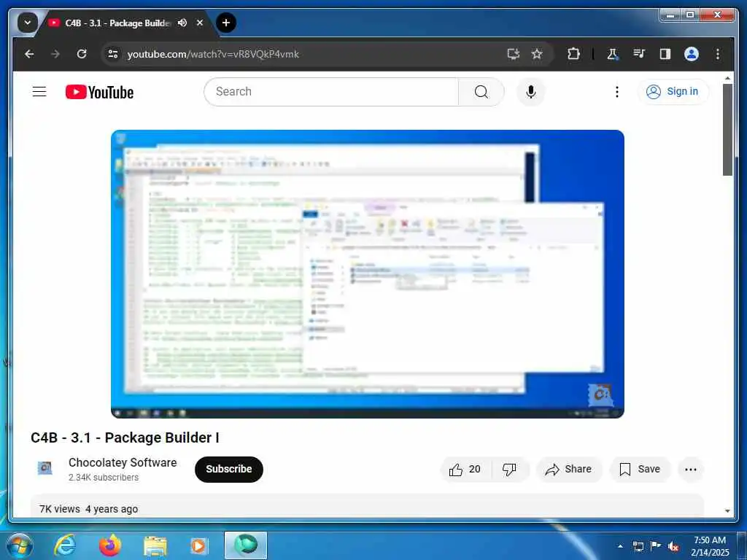Viewport: 747px width, 560px height.
Task: Click the page vertical scrollbar thumb
Action: point(727,130)
